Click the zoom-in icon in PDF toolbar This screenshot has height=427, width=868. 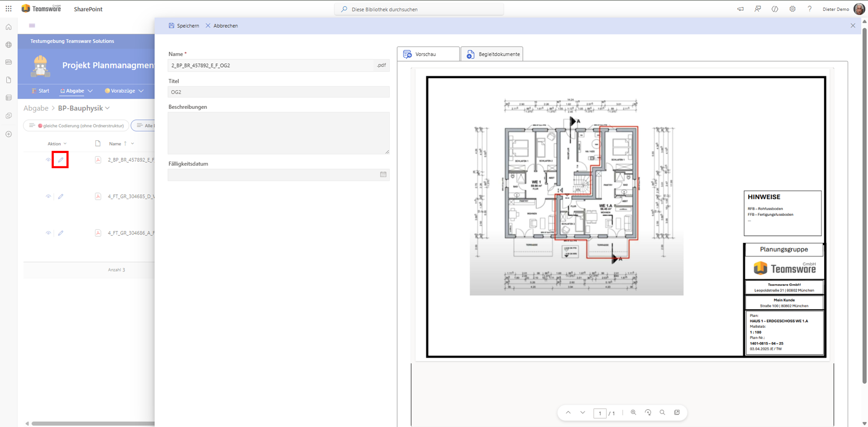[633, 413]
